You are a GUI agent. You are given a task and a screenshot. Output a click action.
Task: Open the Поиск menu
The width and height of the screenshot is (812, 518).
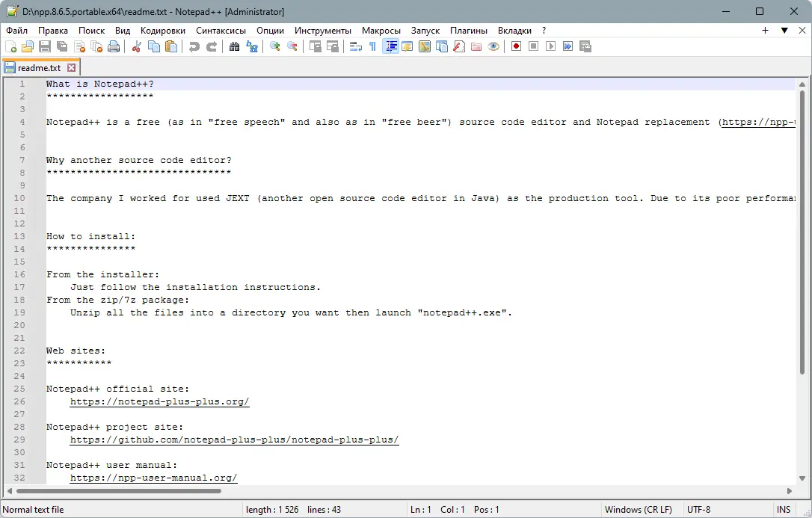click(x=92, y=31)
